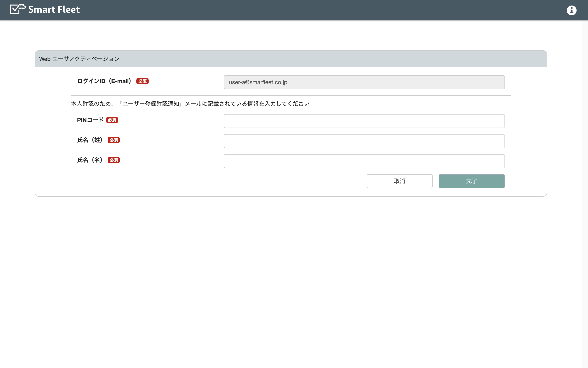
Task: Click the 氏名（姓） label
Action: coord(90,140)
